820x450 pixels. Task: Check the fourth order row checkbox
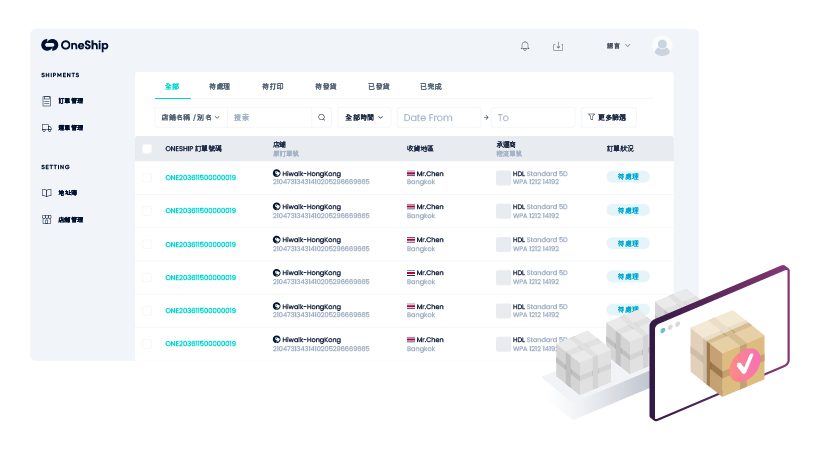coord(147,277)
